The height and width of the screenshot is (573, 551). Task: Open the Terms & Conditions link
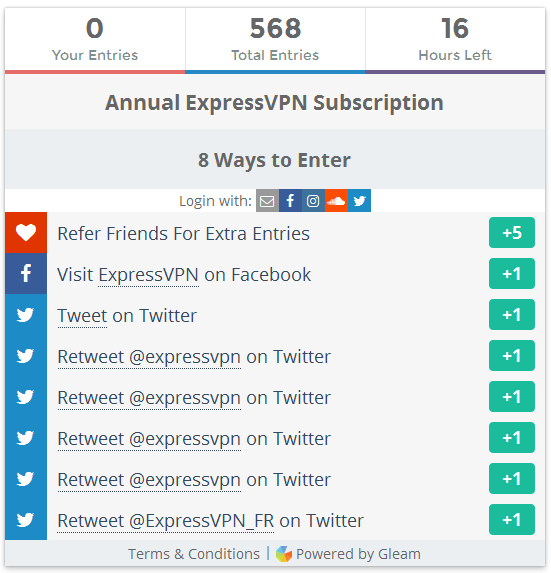tap(194, 554)
